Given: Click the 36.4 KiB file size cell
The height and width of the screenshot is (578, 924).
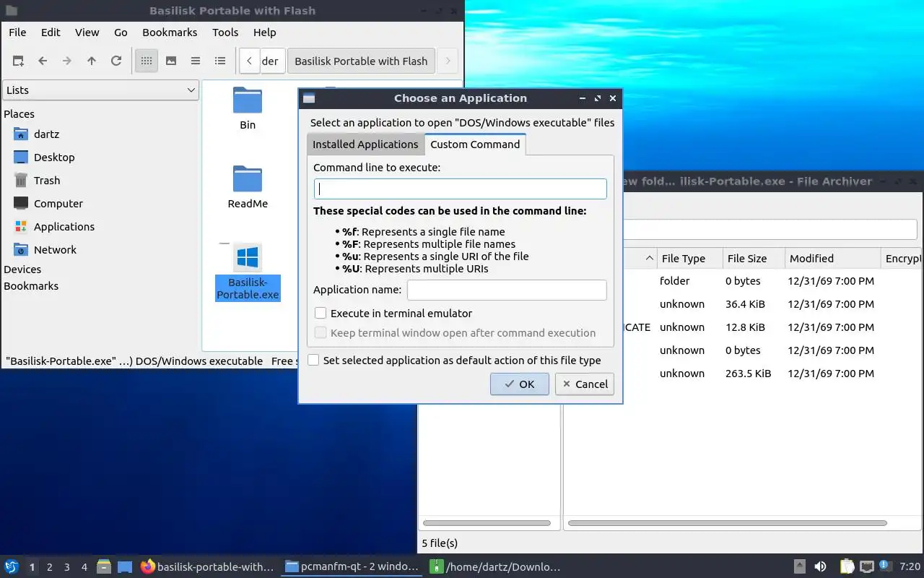Looking at the screenshot, I should (745, 304).
